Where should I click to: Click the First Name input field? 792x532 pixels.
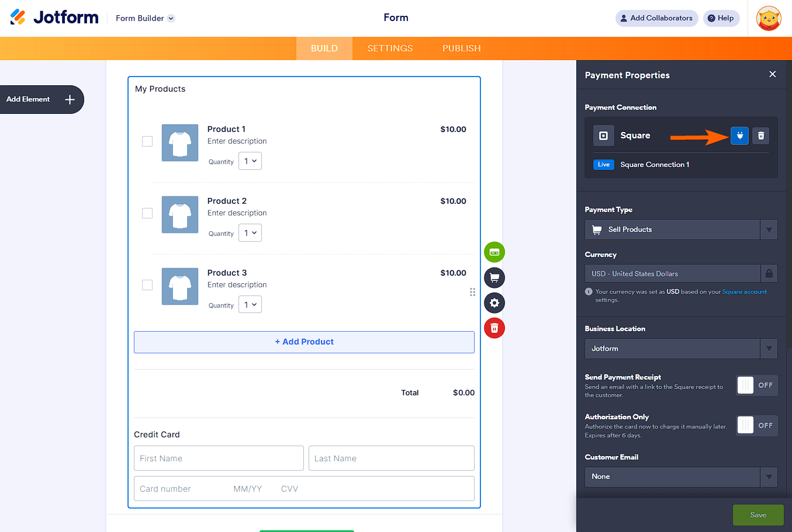pyautogui.click(x=219, y=458)
